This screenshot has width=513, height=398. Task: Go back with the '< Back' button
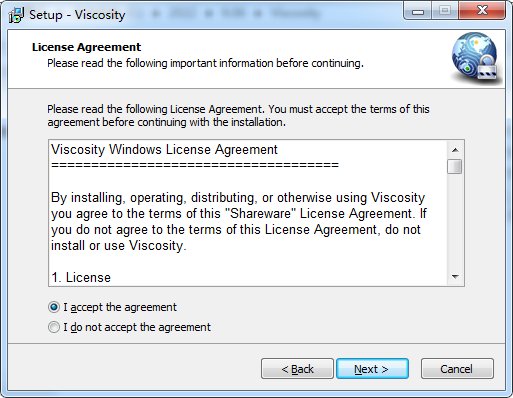pos(297,369)
